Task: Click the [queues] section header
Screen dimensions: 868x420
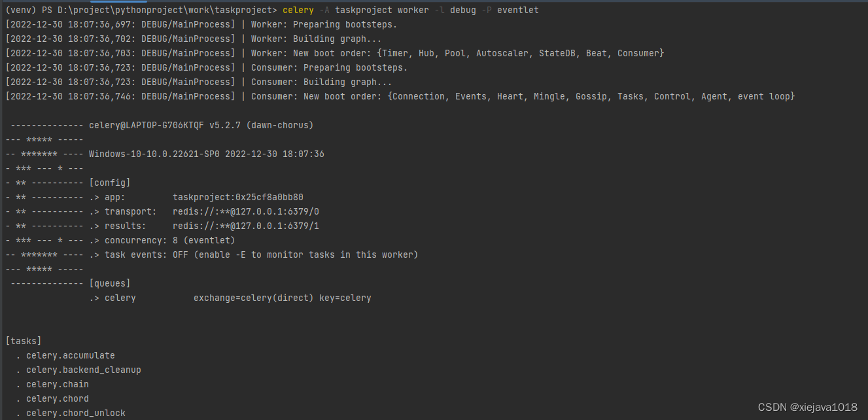Action: tap(109, 283)
